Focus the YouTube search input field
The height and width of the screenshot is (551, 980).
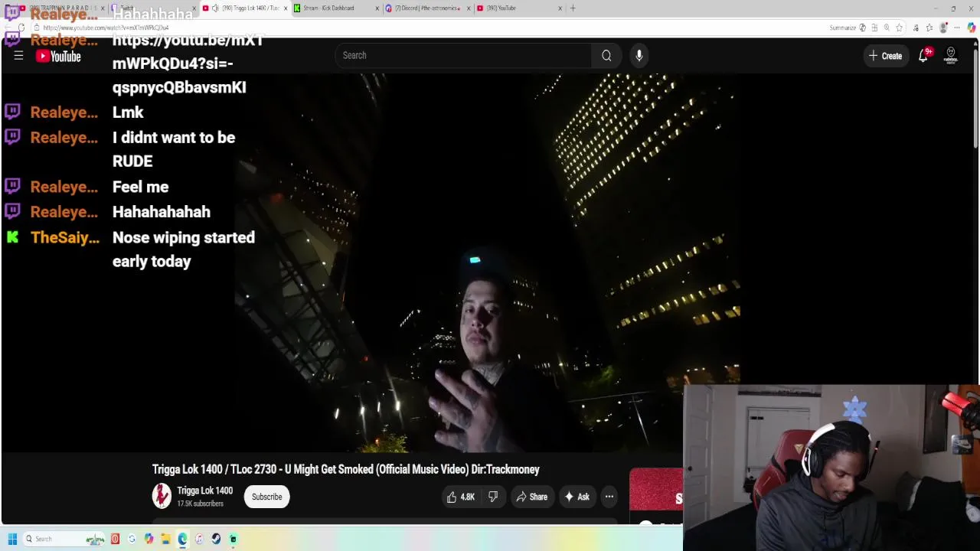coord(464,55)
